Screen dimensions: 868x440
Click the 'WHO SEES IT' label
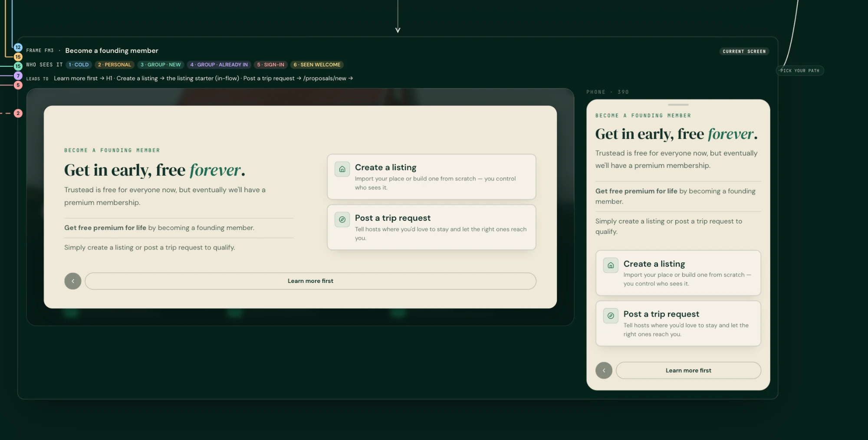click(x=44, y=65)
